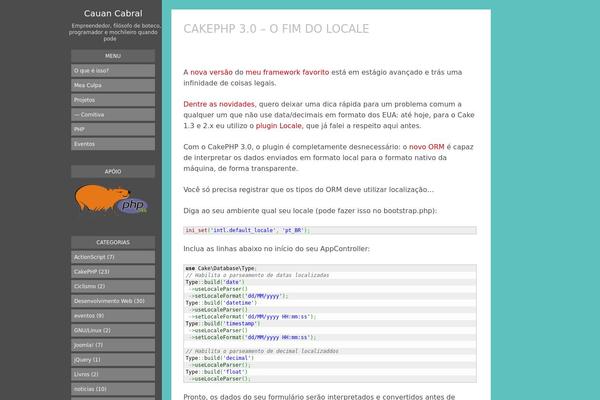Browse the GNU/Linux (2) category
Viewport: 600px width, 400px height.
click(x=113, y=330)
